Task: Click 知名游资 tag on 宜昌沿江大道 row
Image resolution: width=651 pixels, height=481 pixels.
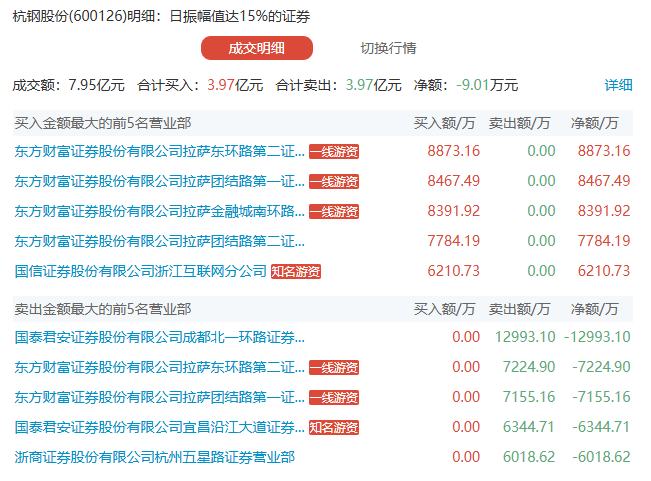Action: point(334,427)
